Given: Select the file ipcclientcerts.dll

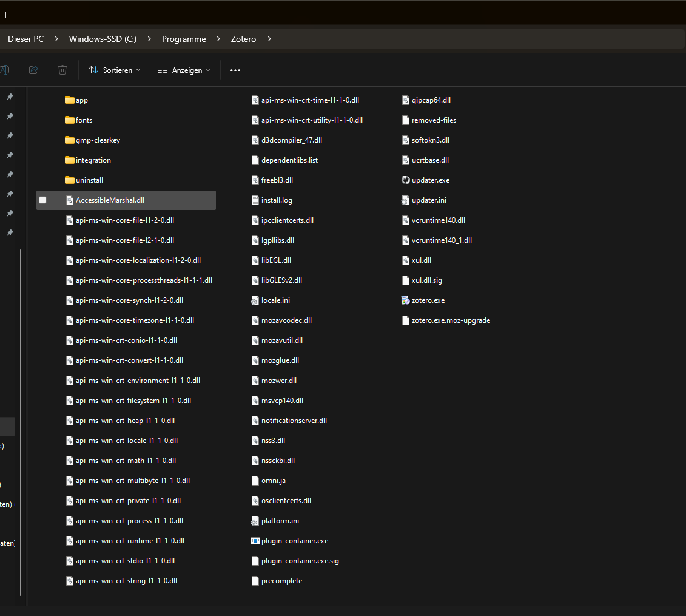Looking at the screenshot, I should 288,220.
